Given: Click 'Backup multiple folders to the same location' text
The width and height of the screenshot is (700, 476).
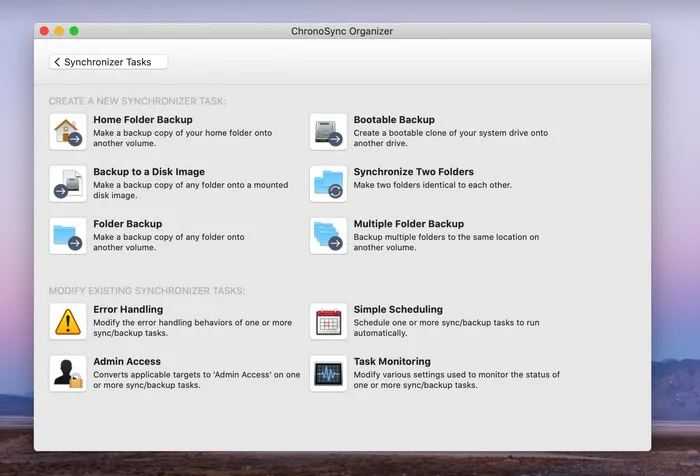Looking at the screenshot, I should [446, 242].
